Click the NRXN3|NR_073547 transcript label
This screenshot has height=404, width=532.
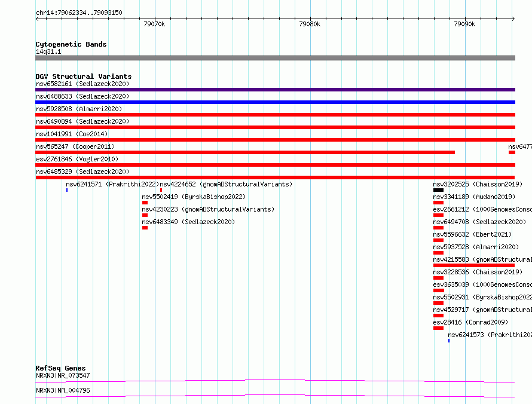pyautogui.click(x=63, y=375)
